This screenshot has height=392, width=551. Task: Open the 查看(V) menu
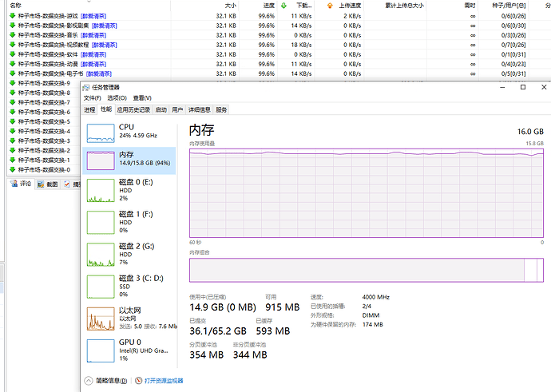[142, 98]
